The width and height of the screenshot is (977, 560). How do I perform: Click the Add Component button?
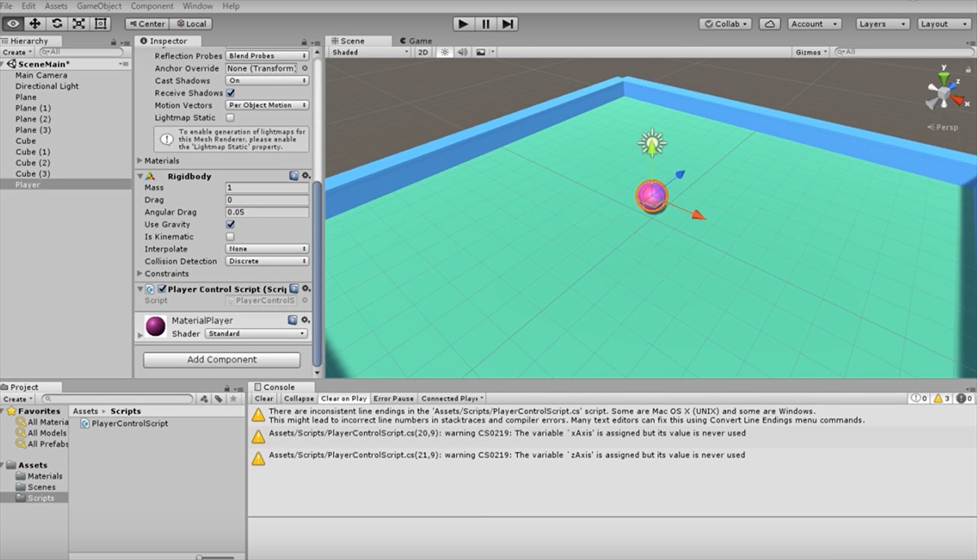[221, 360]
